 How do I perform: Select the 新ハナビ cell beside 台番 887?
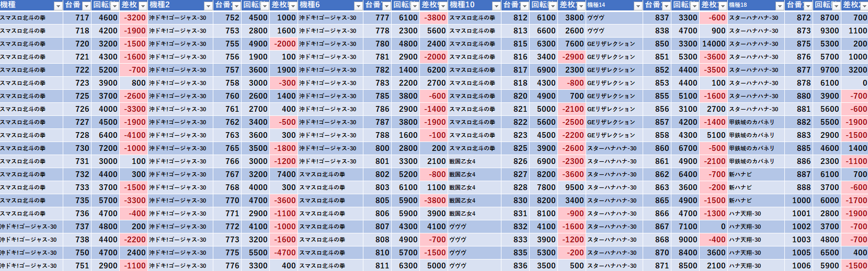pos(756,174)
